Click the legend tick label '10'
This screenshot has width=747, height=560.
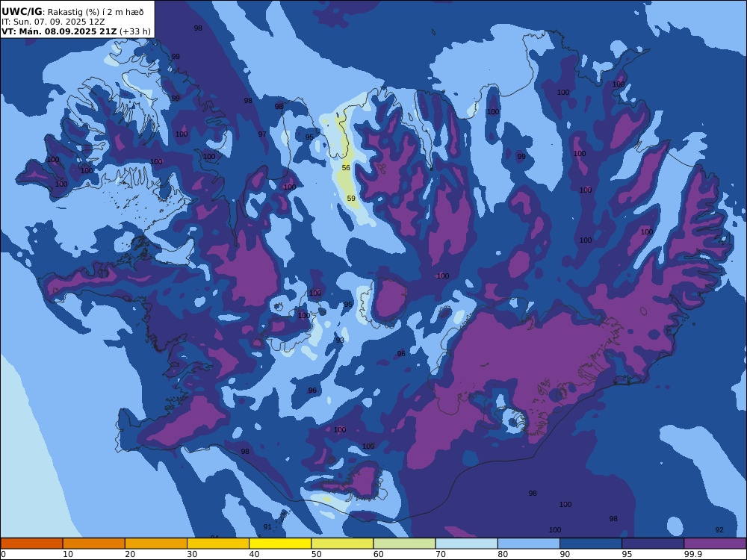coord(68,554)
